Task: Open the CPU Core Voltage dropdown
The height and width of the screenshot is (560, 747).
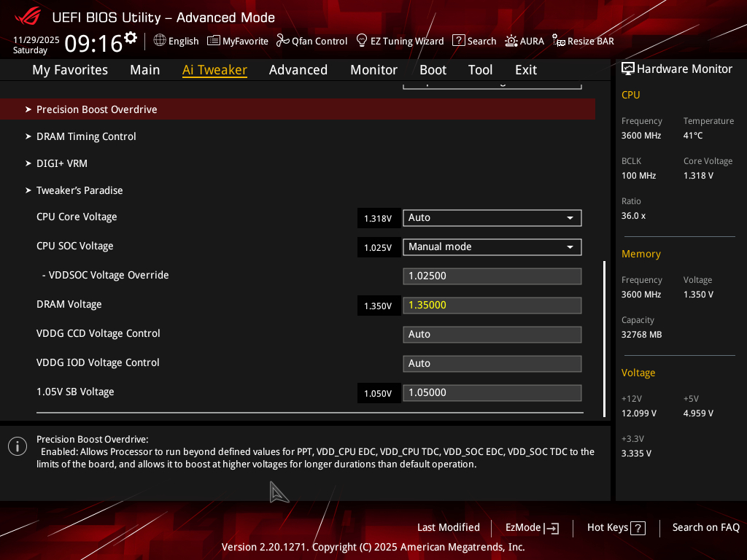Action: pyautogui.click(x=492, y=217)
